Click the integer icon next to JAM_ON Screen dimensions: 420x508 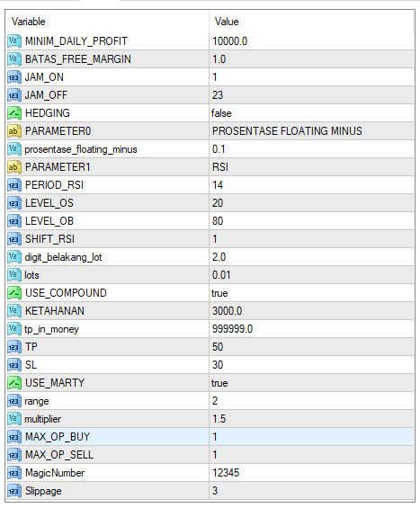[13, 77]
